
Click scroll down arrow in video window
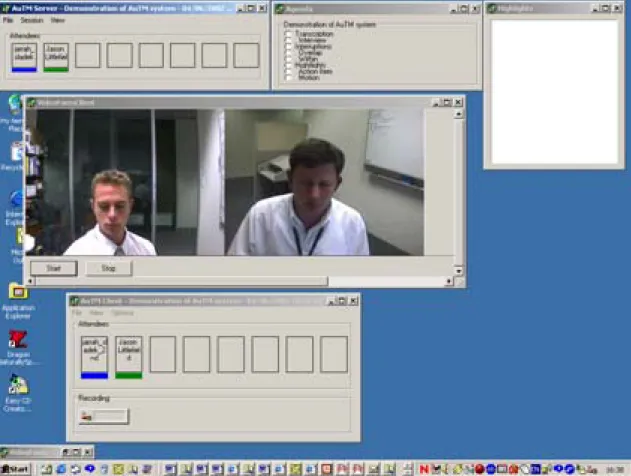point(458,270)
